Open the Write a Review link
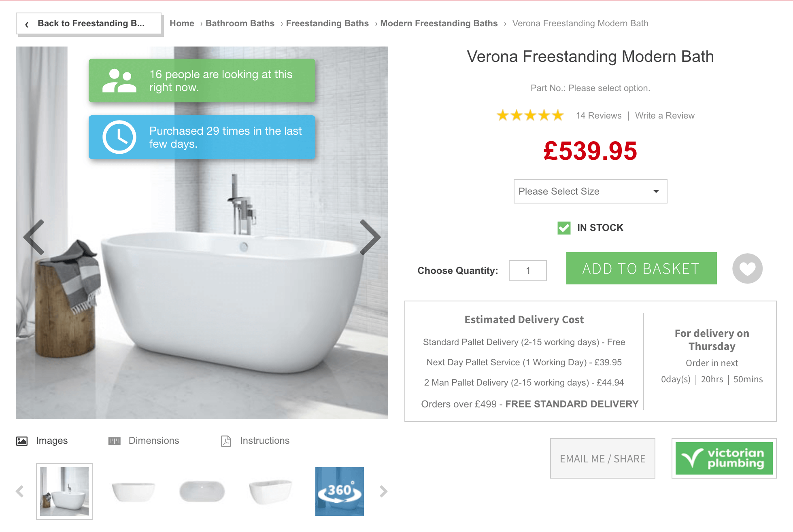 pos(664,115)
